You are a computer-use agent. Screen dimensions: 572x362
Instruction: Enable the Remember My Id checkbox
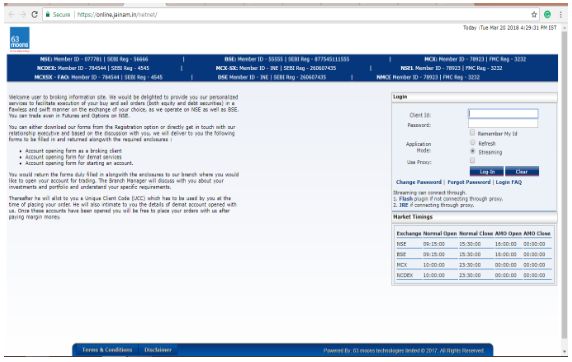point(472,132)
